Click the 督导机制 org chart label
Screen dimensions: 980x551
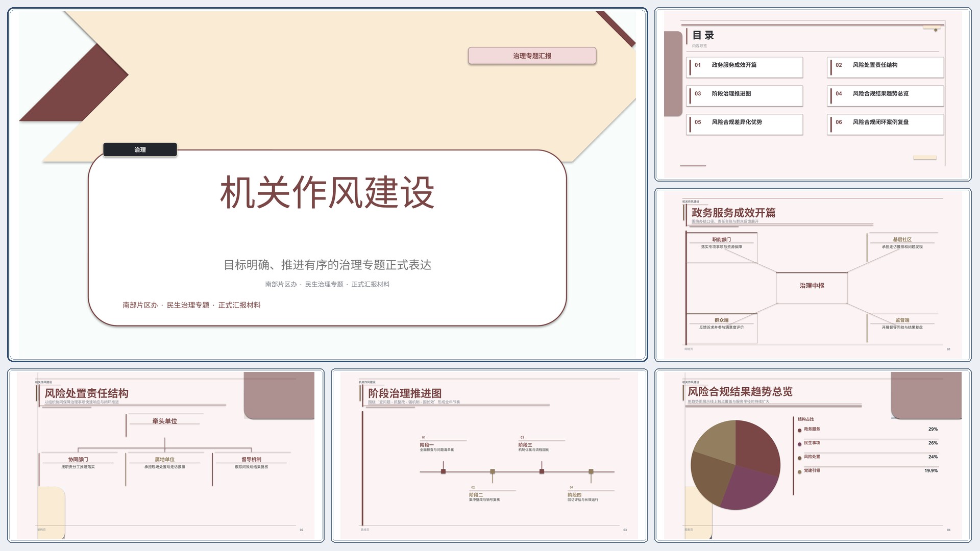[x=251, y=459]
